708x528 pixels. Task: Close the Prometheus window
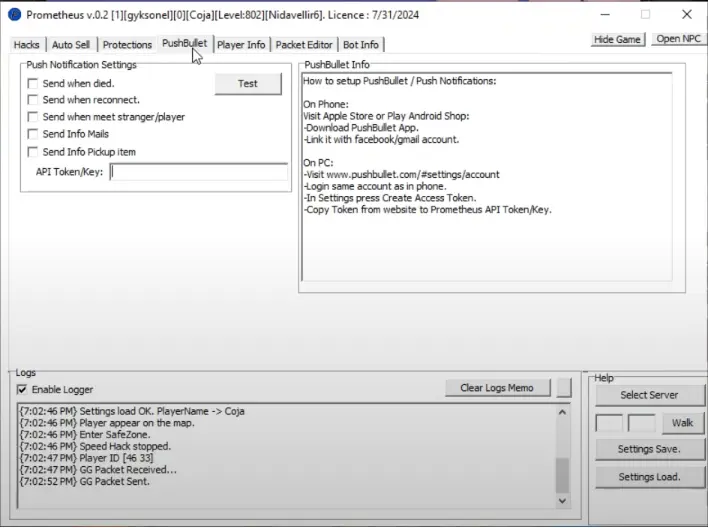pos(687,15)
